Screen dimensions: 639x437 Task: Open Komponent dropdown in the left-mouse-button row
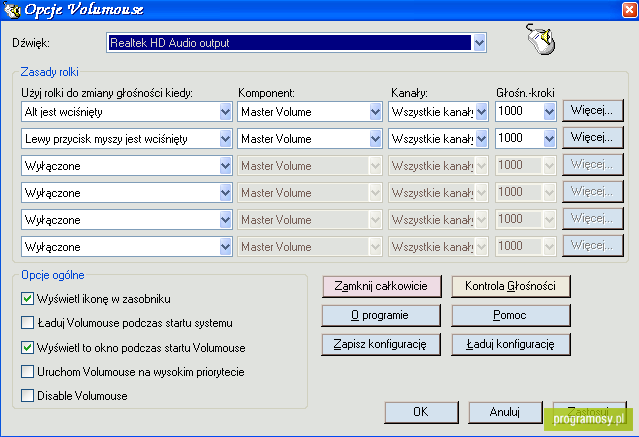(375, 139)
